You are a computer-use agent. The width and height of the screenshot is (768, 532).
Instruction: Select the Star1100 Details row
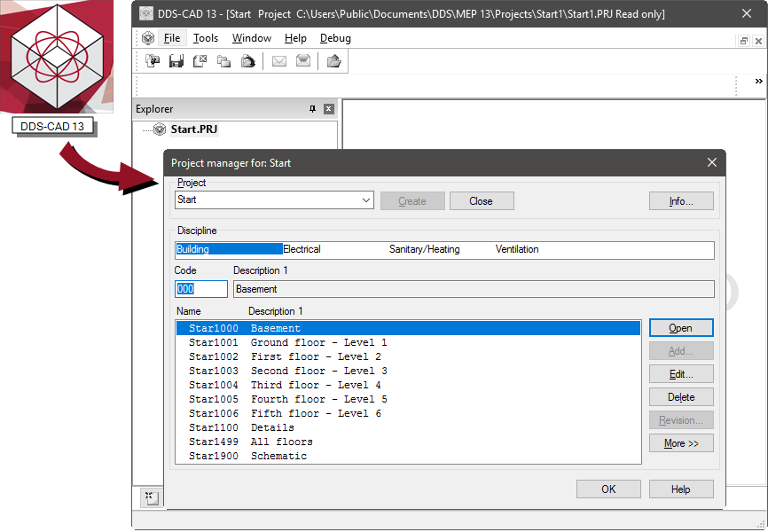tap(408, 427)
